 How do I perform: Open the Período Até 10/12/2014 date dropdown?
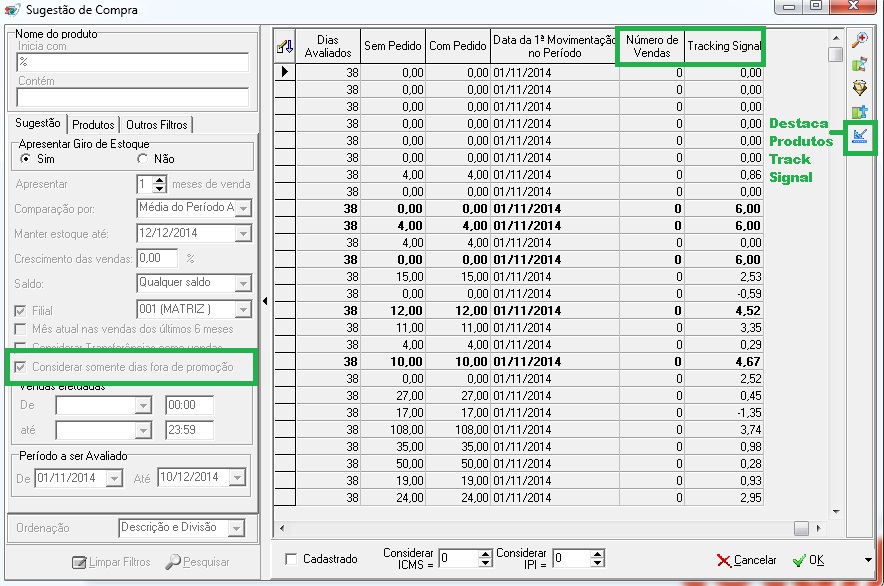[237, 478]
